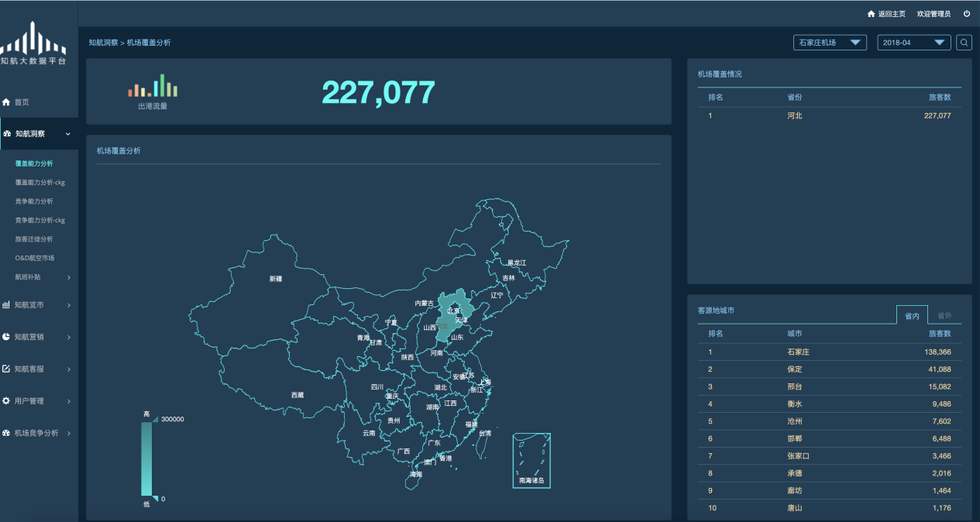Click the 知航客服 edit icon
Screen dimensions: 980x522
(7, 369)
